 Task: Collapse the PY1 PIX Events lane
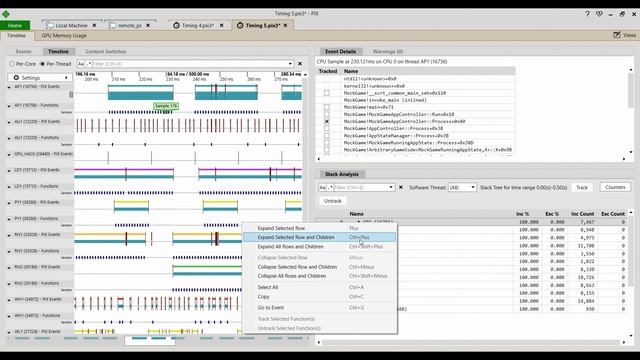point(9,202)
